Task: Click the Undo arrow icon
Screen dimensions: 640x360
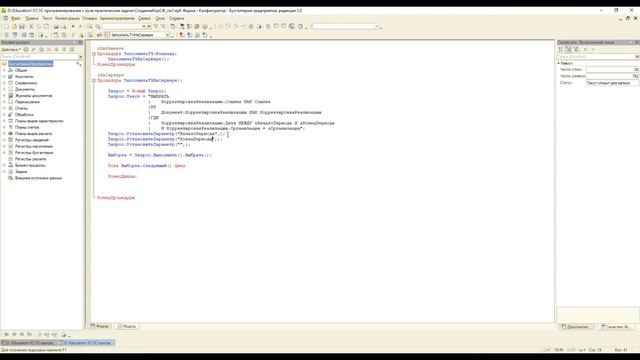Action: click(x=73, y=27)
